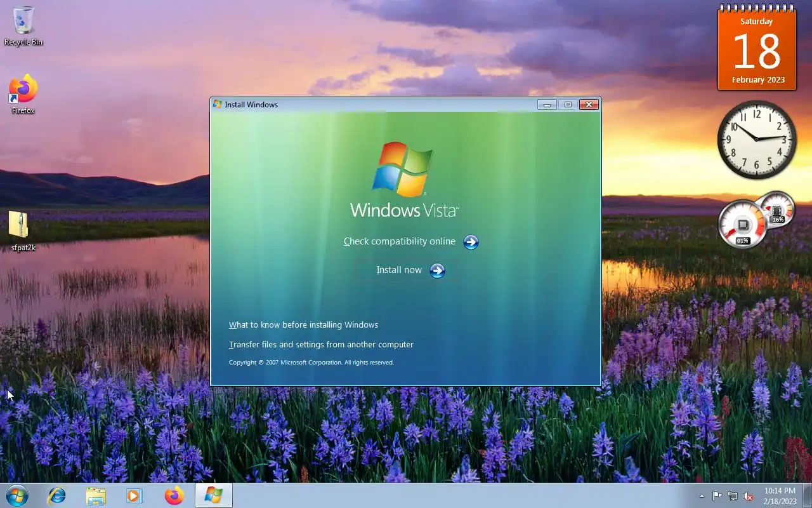Open the Recycle Bin desktop icon

pos(23,26)
